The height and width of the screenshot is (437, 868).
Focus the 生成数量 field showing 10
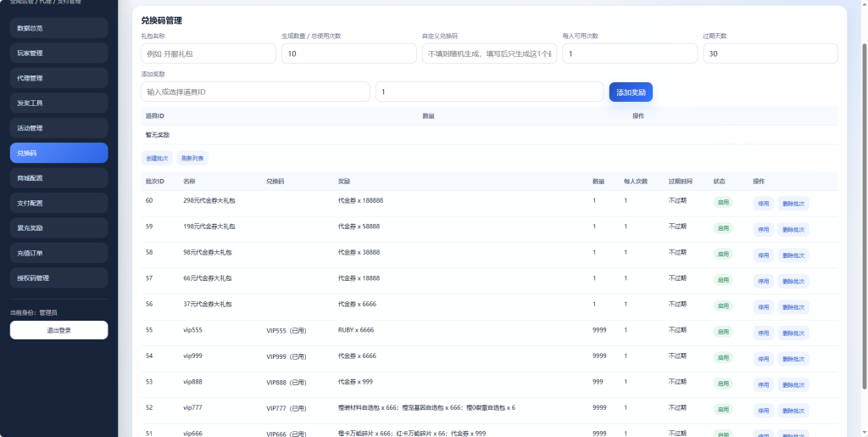pyautogui.click(x=348, y=53)
